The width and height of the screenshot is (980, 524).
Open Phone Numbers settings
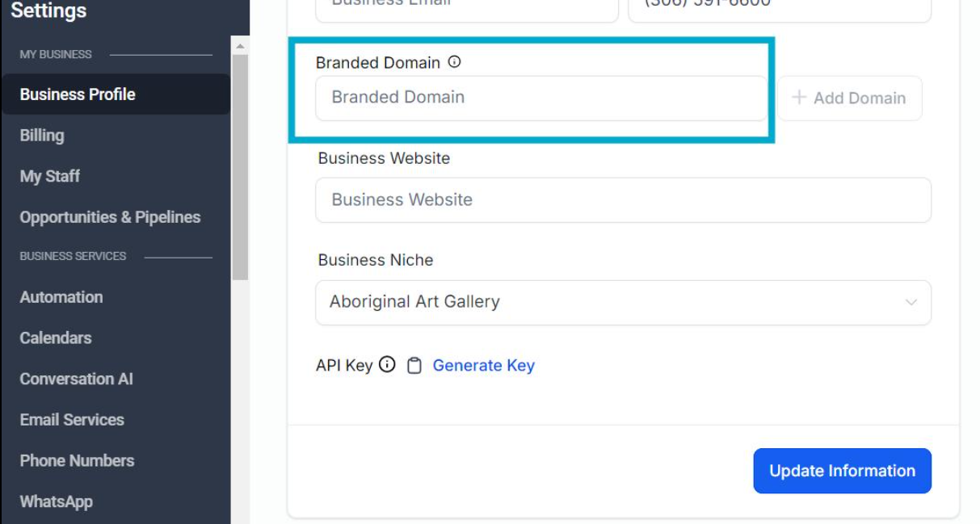click(x=77, y=460)
